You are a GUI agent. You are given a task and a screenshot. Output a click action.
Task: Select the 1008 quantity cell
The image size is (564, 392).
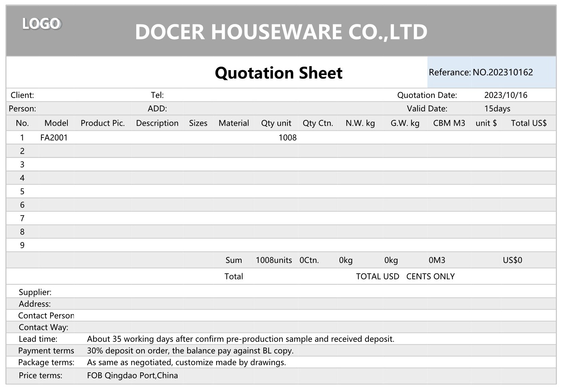(287, 138)
